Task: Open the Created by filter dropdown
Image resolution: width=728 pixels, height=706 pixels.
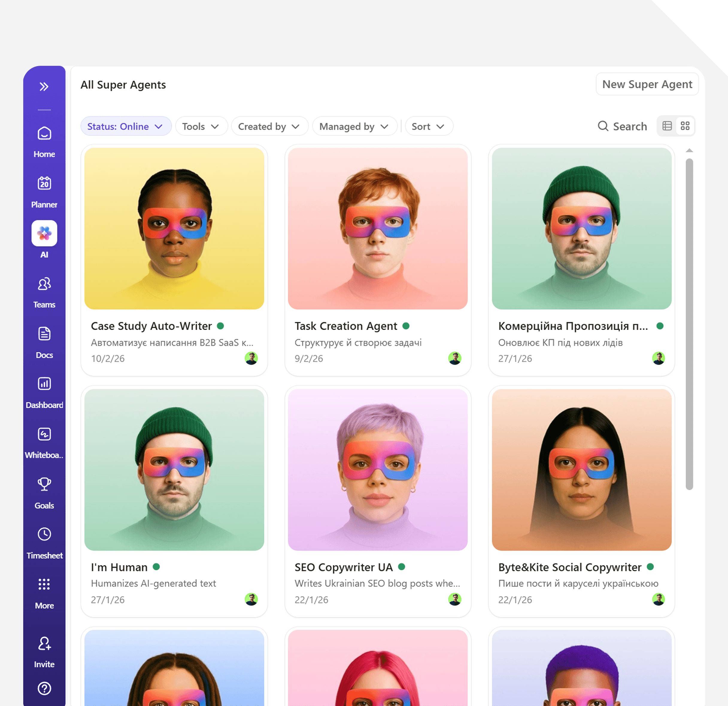Action: click(269, 127)
